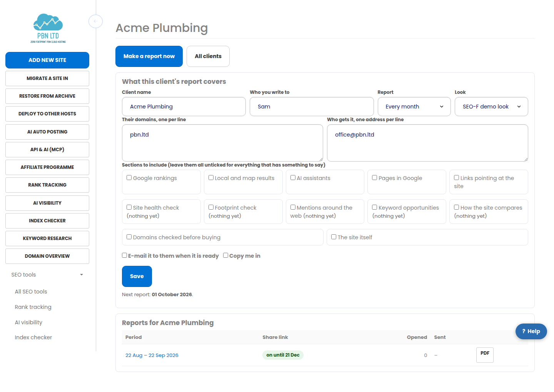The image size is (554, 392).
Task: Click the Share link column header
Action: click(275, 337)
